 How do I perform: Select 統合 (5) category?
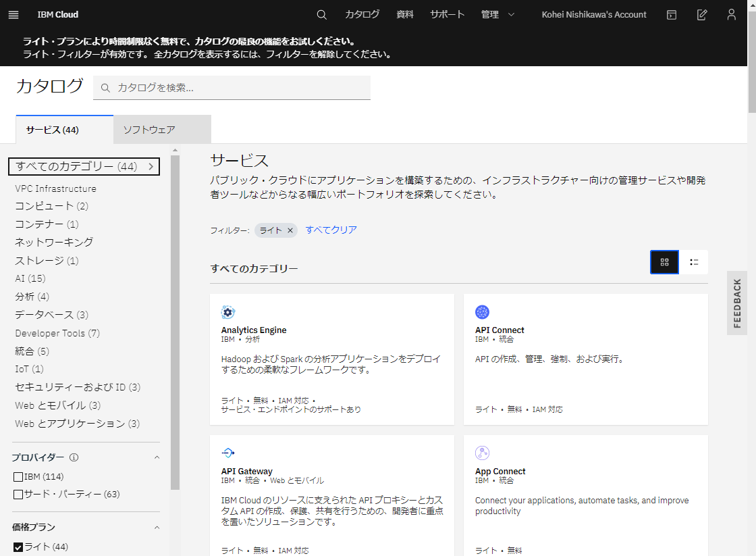pos(32,351)
